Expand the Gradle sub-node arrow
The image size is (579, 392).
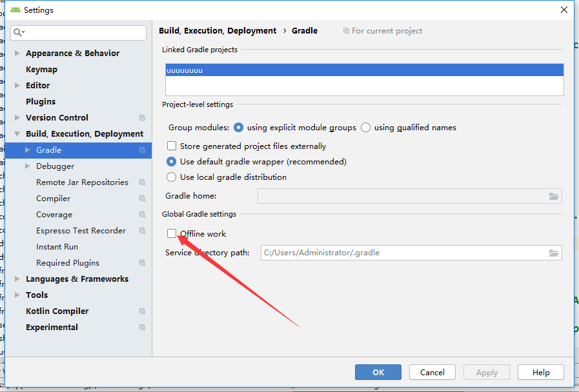tap(27, 150)
